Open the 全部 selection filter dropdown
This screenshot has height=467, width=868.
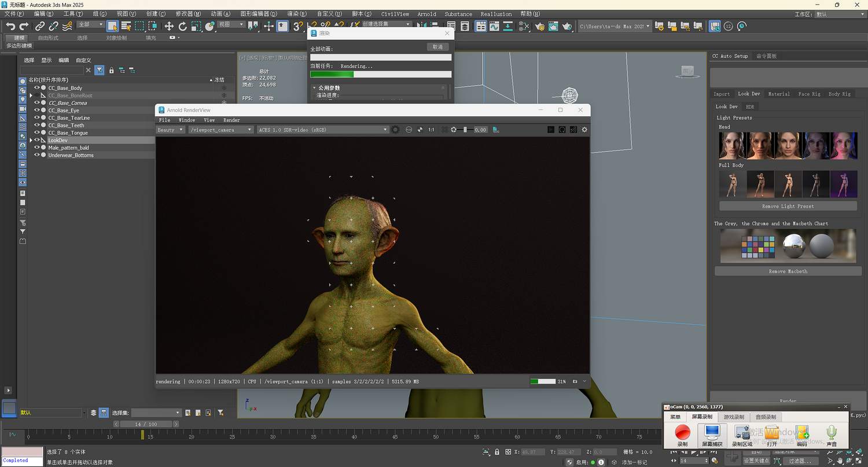pos(91,25)
